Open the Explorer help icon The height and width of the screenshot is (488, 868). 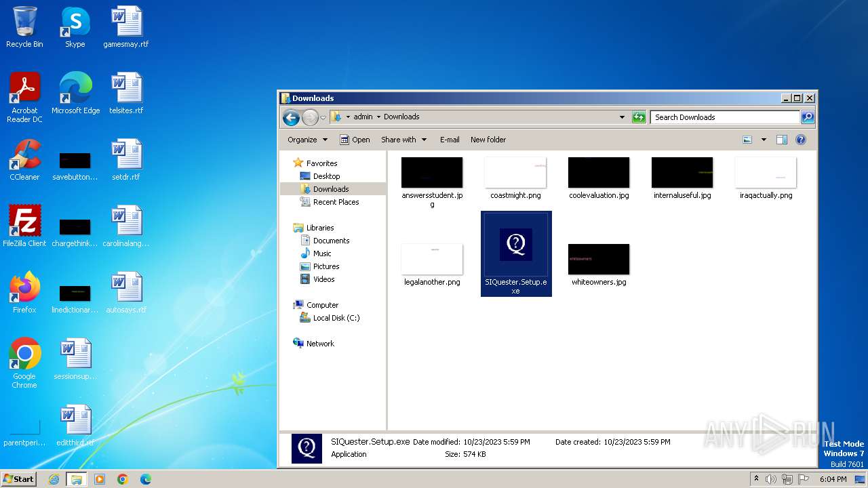point(801,140)
